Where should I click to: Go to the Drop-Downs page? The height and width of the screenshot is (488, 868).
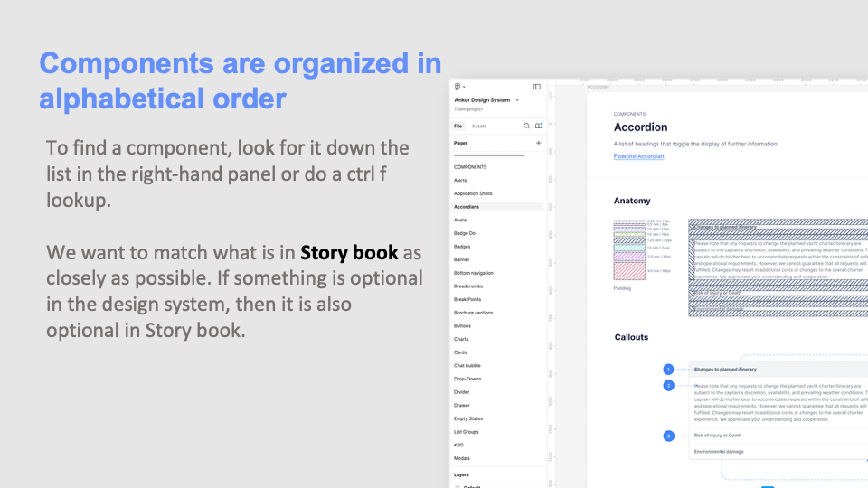click(x=467, y=379)
